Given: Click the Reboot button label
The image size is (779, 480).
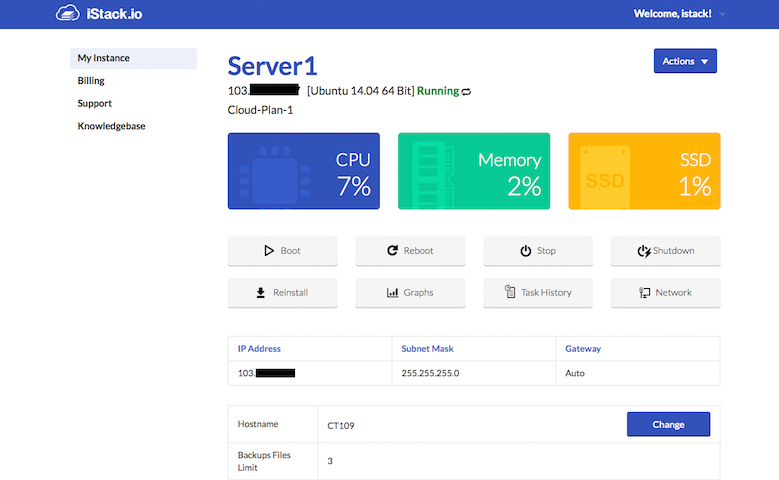Looking at the screenshot, I should click(x=418, y=251).
